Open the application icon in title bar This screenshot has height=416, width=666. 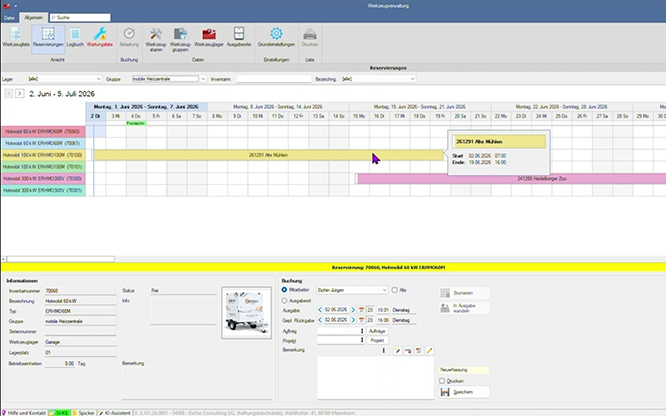click(x=6, y=6)
